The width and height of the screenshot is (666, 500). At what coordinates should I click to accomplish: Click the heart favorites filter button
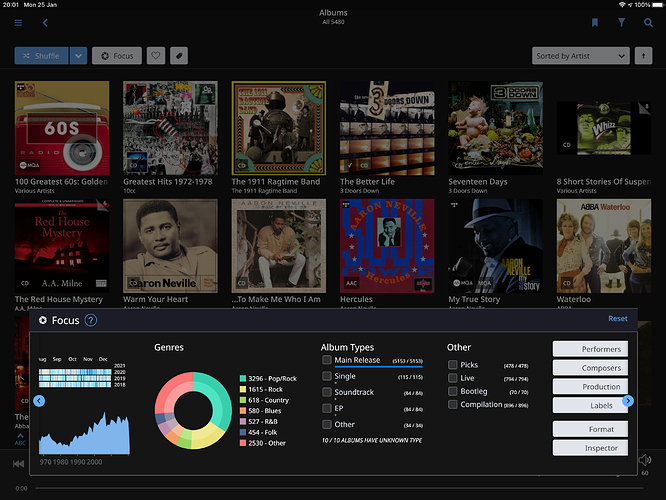tap(156, 56)
